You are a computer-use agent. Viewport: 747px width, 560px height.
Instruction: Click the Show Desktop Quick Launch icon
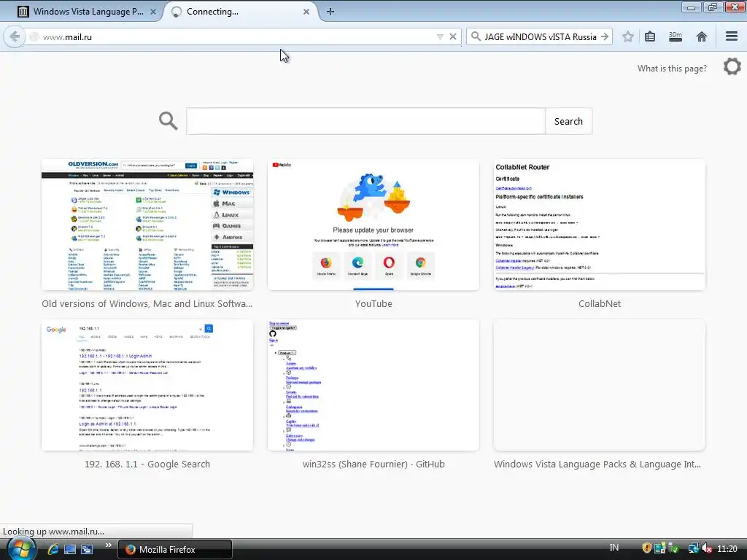[70, 549]
